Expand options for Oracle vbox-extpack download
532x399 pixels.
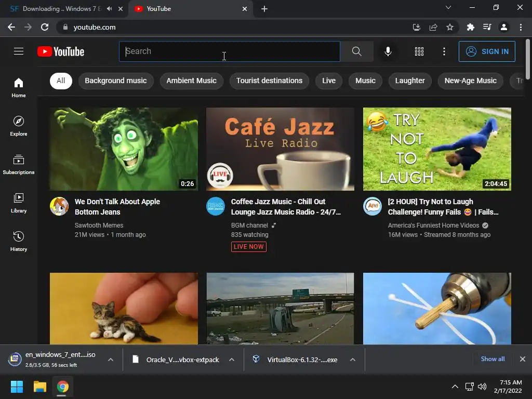232,360
